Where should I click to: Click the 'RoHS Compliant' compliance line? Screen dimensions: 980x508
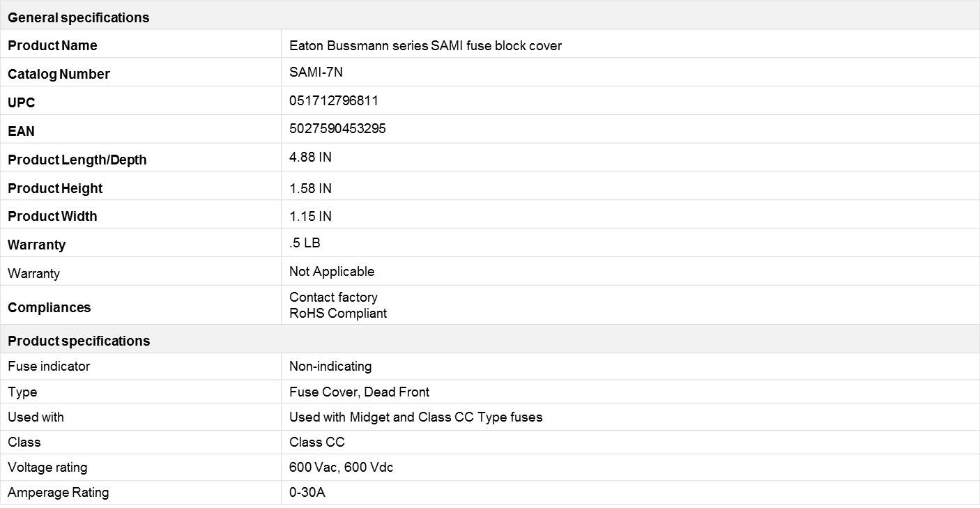pos(338,314)
